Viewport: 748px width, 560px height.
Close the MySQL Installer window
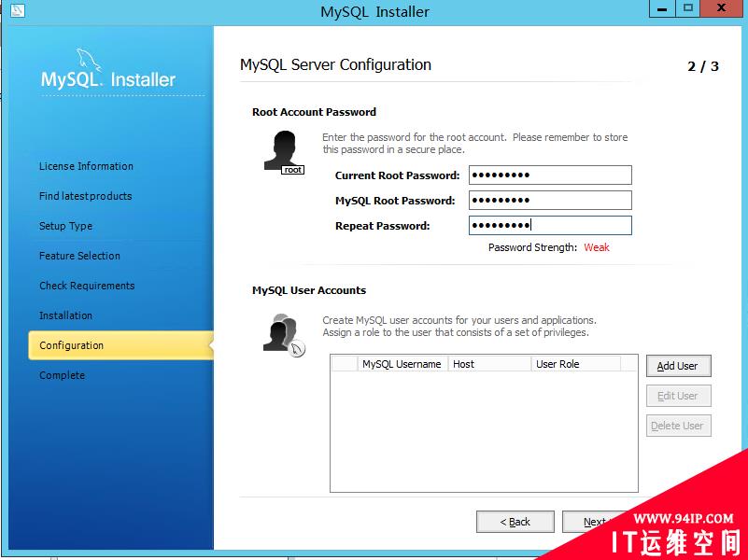[x=721, y=8]
